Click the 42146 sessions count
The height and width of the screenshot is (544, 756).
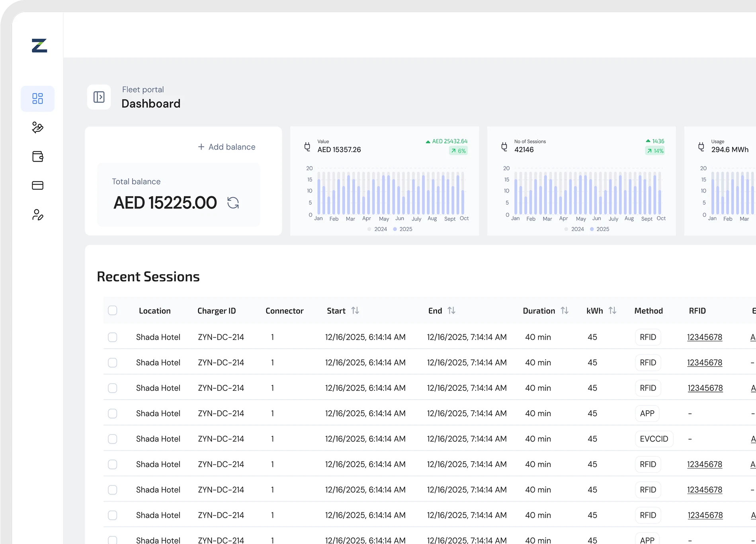(524, 150)
